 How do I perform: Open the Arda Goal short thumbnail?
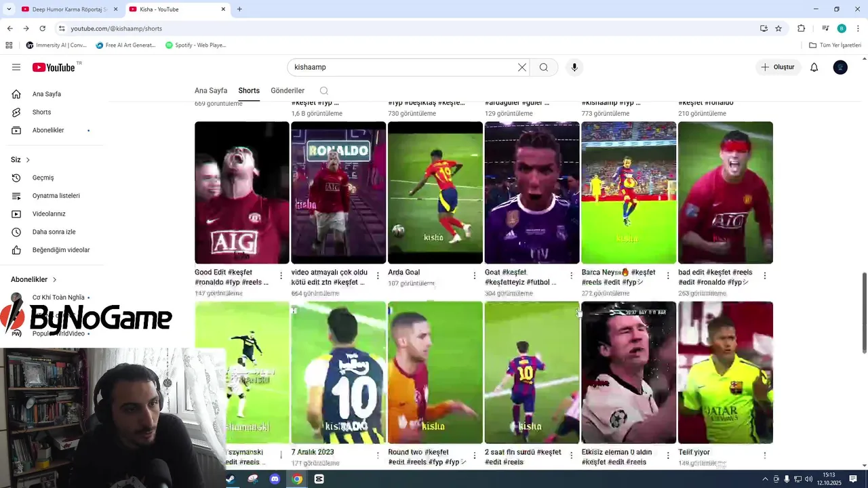[x=435, y=192]
